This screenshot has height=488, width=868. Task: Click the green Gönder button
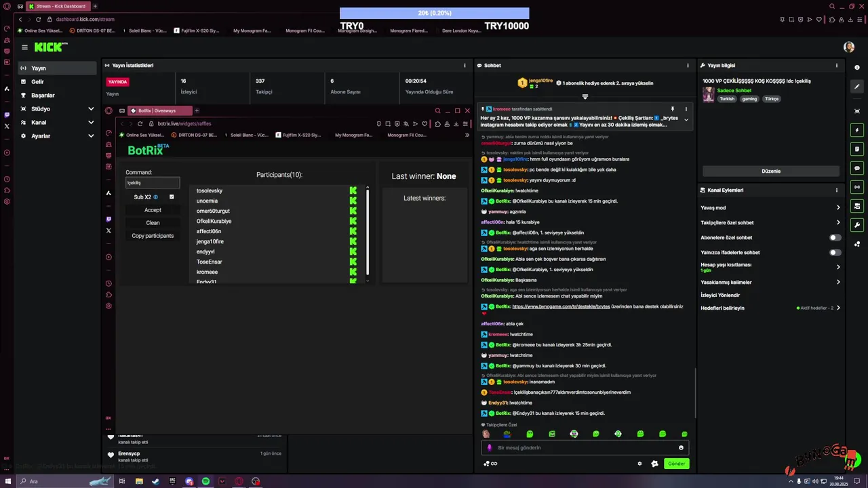[x=676, y=464]
